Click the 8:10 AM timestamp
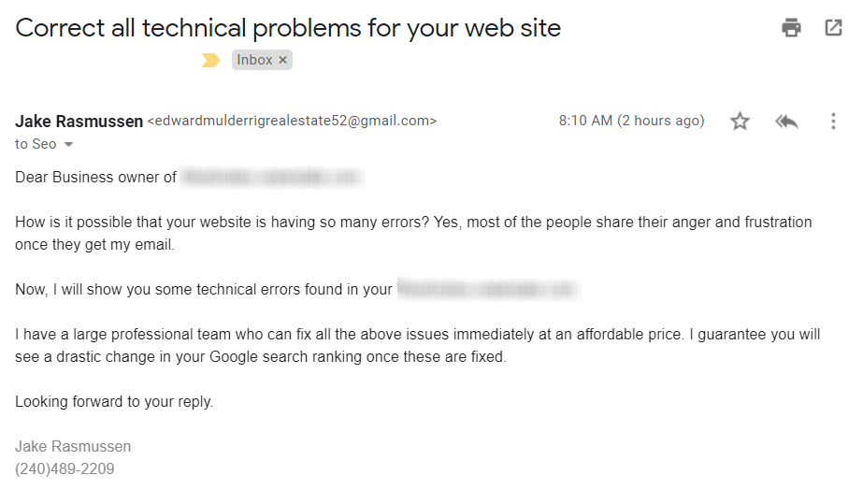863x504 pixels. pos(631,121)
